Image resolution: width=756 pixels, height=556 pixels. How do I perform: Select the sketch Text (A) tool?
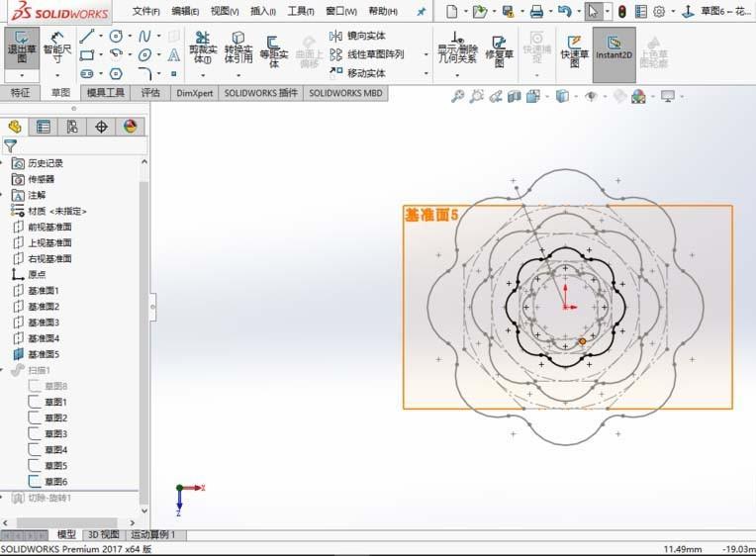[x=174, y=55]
